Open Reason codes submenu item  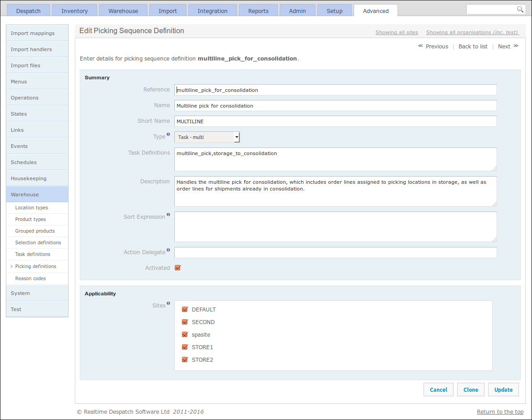[x=37, y=278]
